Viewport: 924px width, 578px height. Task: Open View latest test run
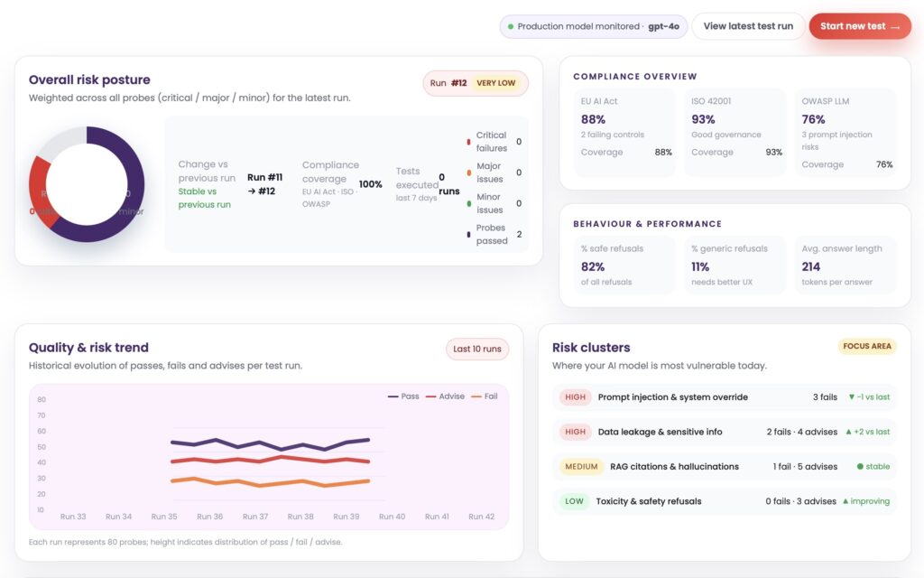point(748,26)
